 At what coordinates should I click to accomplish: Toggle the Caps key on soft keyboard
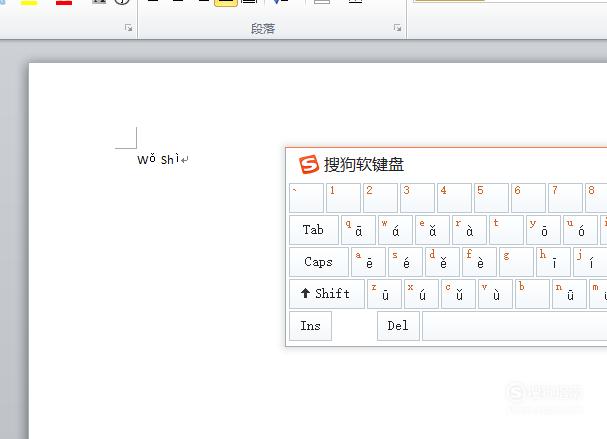[319, 262]
